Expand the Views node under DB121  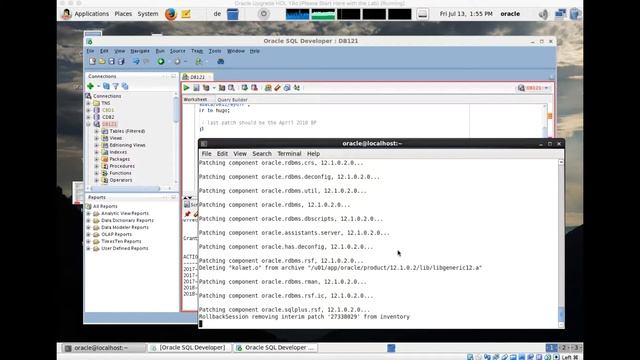[x=97, y=138]
